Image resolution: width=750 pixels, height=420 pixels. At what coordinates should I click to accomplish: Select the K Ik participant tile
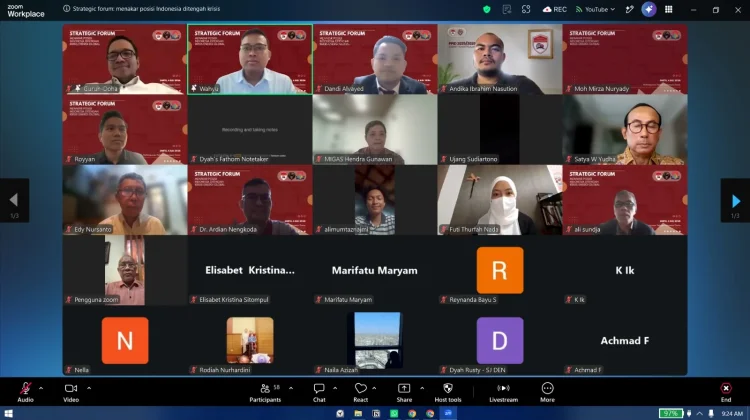pos(625,270)
